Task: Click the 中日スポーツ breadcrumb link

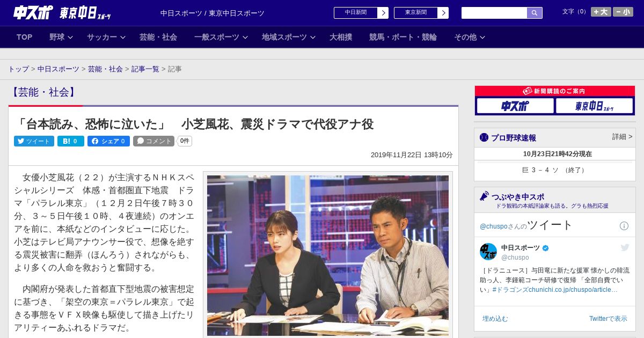Action: coord(58,69)
